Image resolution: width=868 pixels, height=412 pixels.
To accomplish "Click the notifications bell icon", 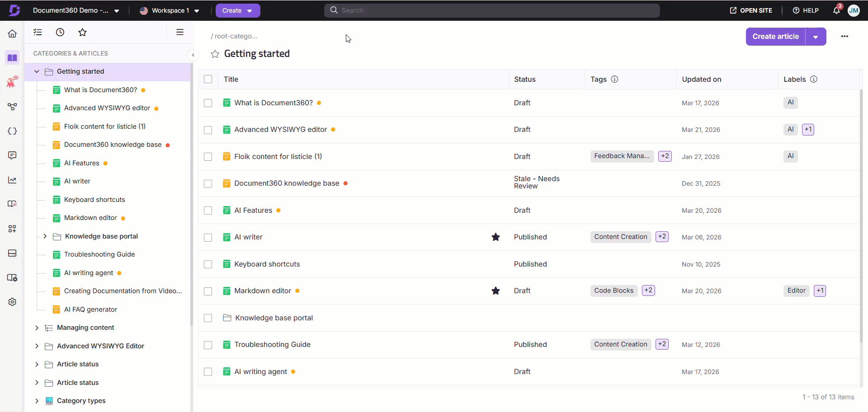I will pyautogui.click(x=836, y=10).
